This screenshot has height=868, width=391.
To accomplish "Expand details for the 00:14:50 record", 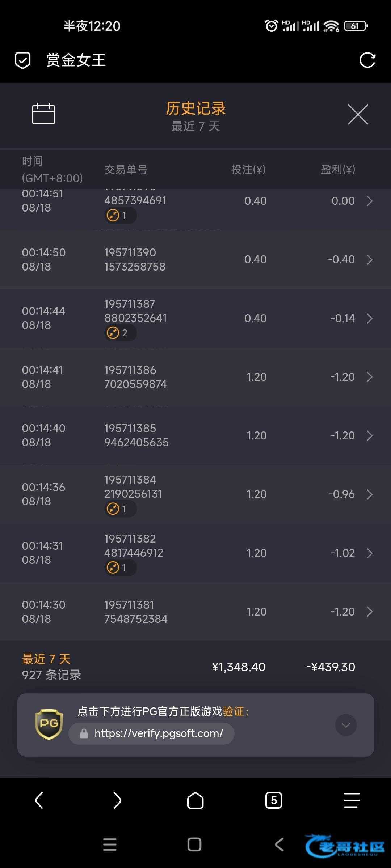I will click(x=369, y=260).
